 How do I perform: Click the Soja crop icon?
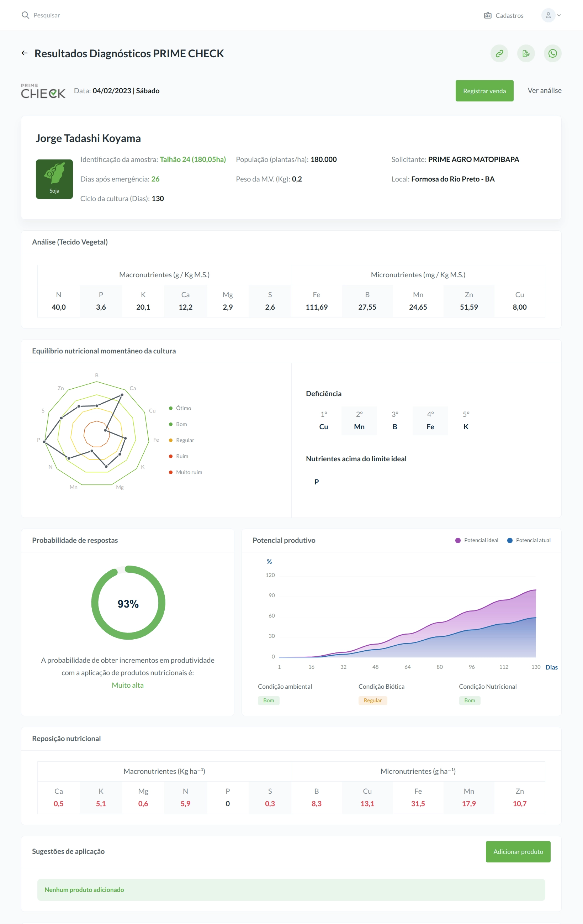point(54,179)
